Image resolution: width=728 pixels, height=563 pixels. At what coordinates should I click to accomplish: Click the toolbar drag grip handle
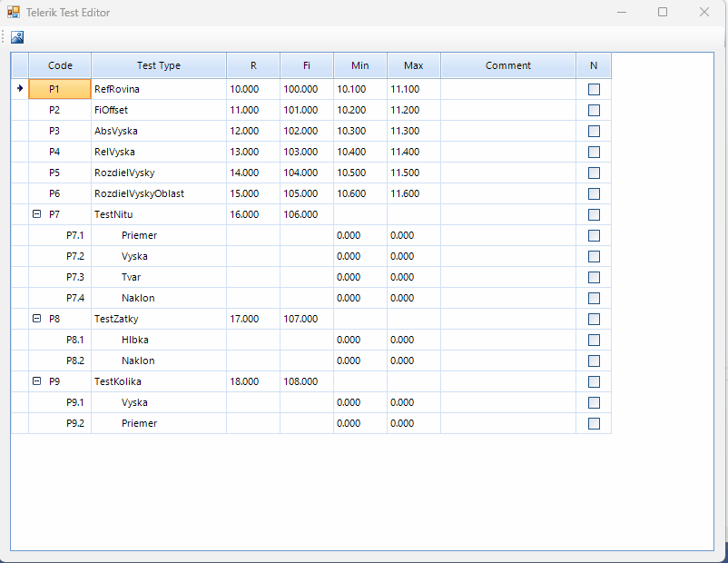click(x=4, y=37)
